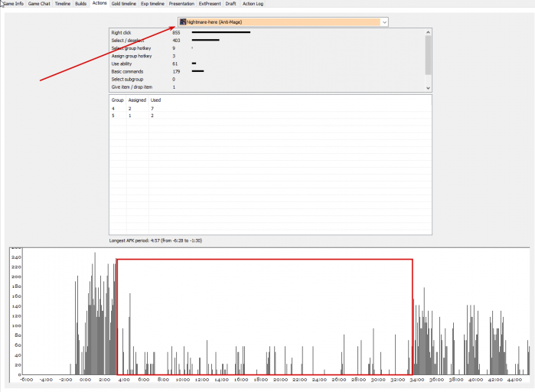Select the Select subgroup row
Screen dimensions: 535x392
point(267,79)
